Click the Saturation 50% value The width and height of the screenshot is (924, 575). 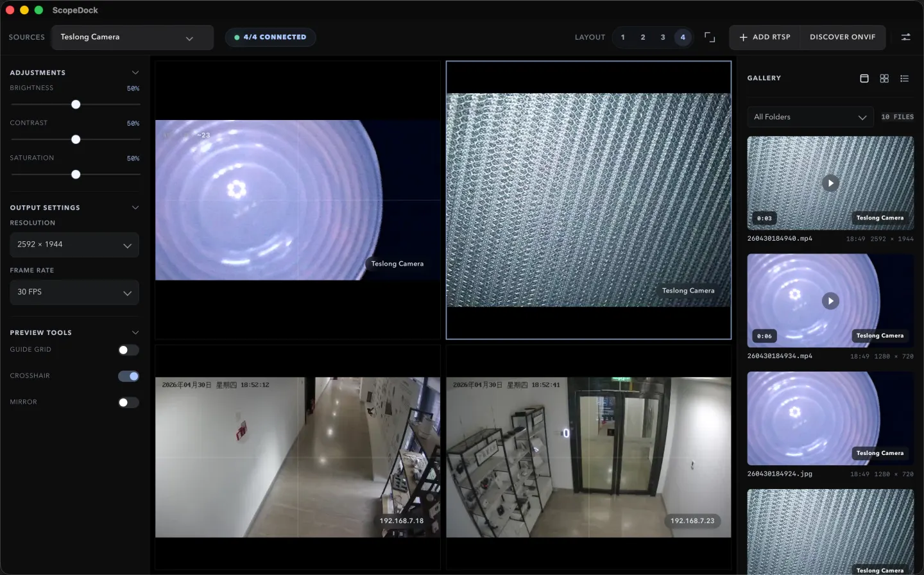pyautogui.click(x=133, y=159)
